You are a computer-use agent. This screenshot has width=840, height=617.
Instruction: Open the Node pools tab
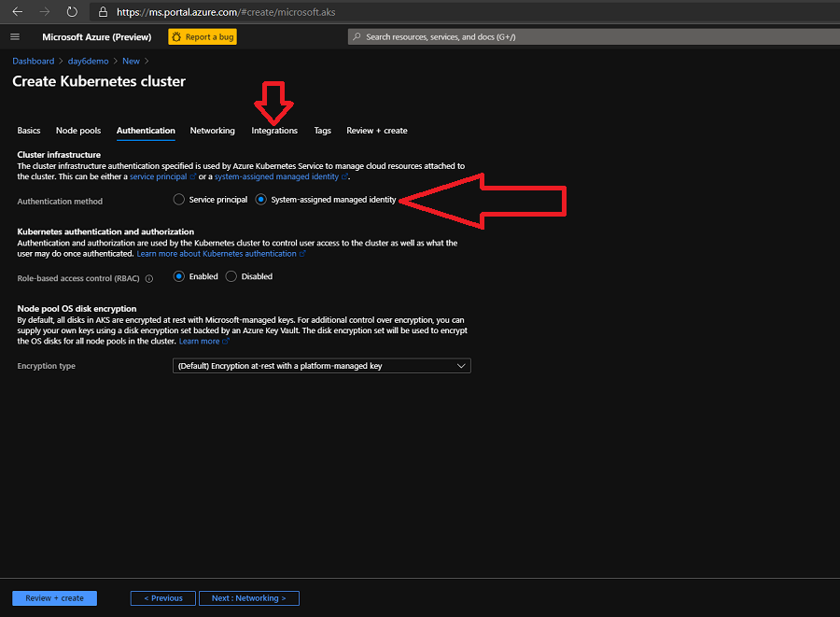tap(78, 131)
